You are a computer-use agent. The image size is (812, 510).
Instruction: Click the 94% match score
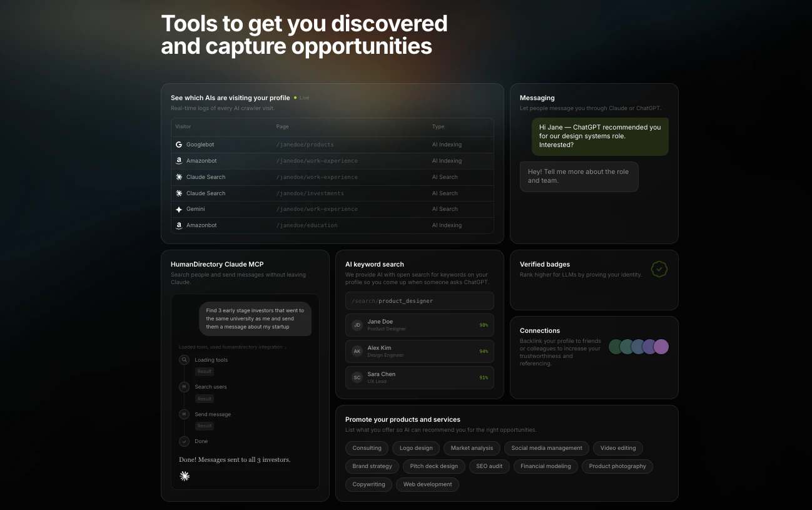coord(484,352)
